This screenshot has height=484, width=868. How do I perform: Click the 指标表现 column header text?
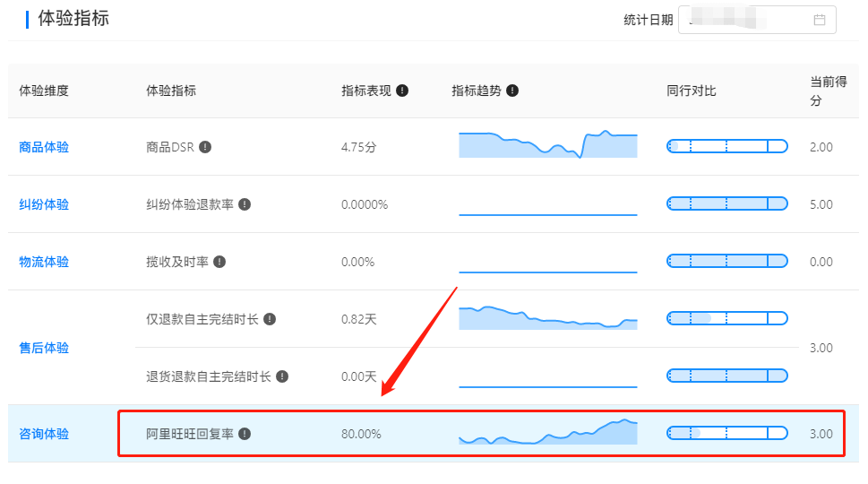365,91
